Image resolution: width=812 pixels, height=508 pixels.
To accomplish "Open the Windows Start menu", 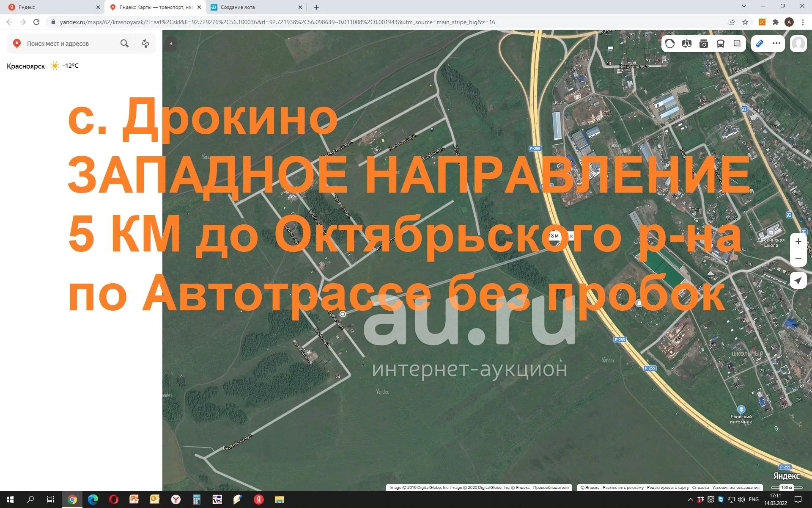I will pyautogui.click(x=10, y=500).
